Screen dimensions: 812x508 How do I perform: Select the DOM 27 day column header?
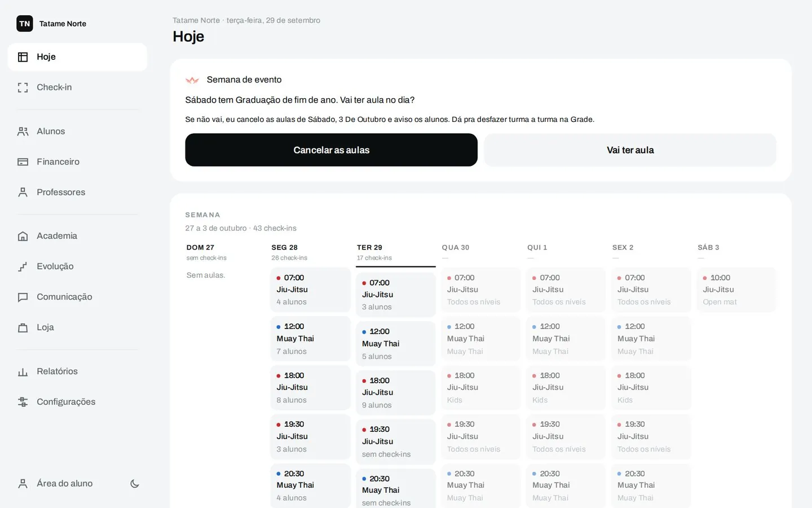(x=225, y=252)
